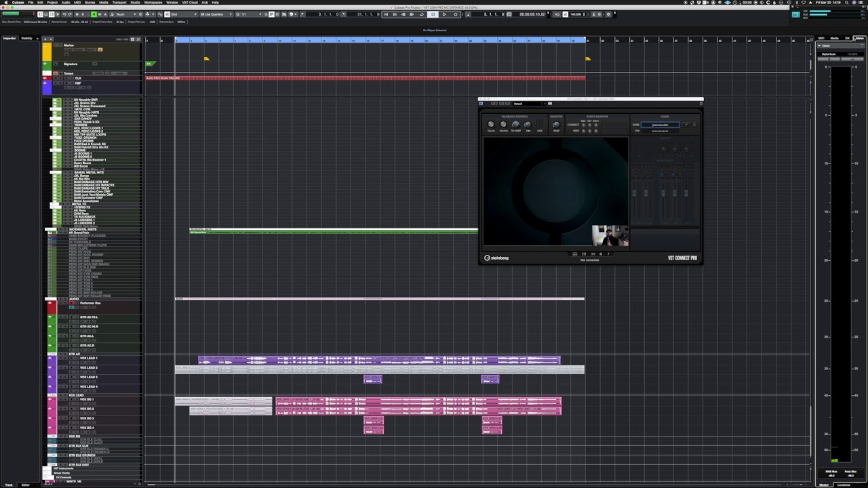The image size is (868, 488).
Task: Switch to the Inspector tab
Action: 9,39
